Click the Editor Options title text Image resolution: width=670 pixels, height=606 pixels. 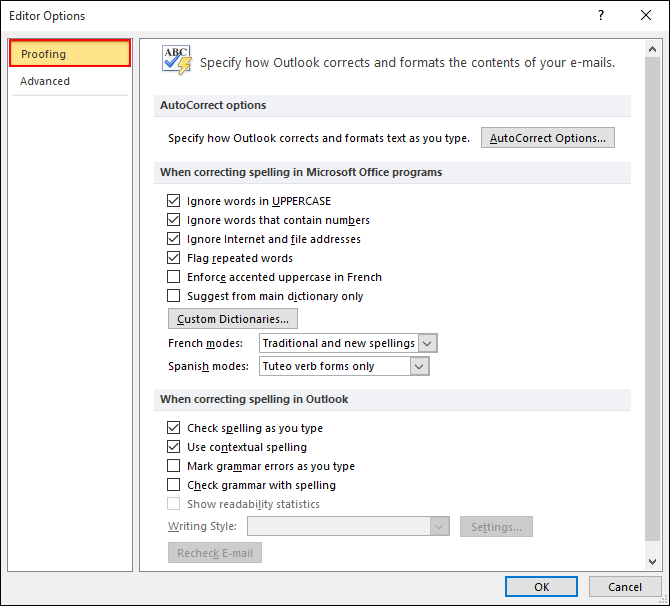pos(47,16)
